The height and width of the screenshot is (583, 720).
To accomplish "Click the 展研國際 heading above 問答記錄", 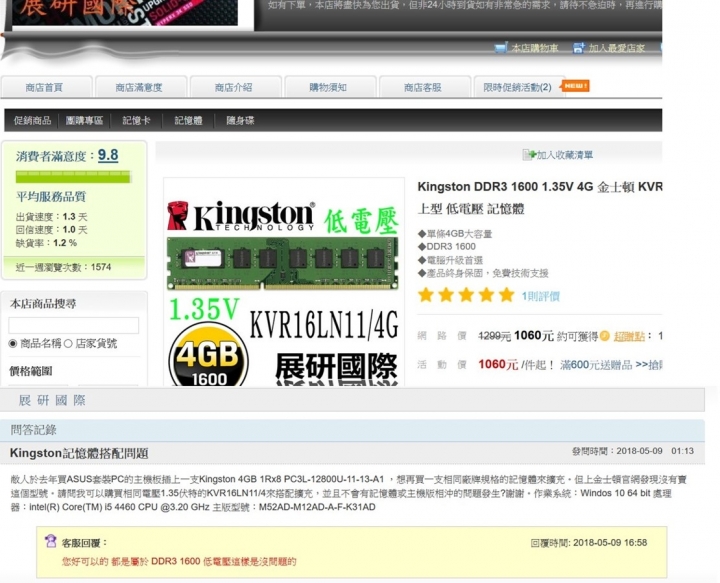I will tap(52, 400).
